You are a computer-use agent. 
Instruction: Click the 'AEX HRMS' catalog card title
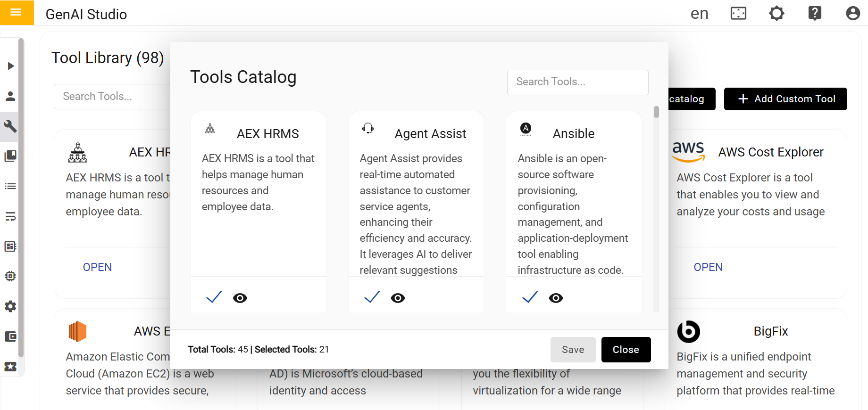click(x=268, y=134)
